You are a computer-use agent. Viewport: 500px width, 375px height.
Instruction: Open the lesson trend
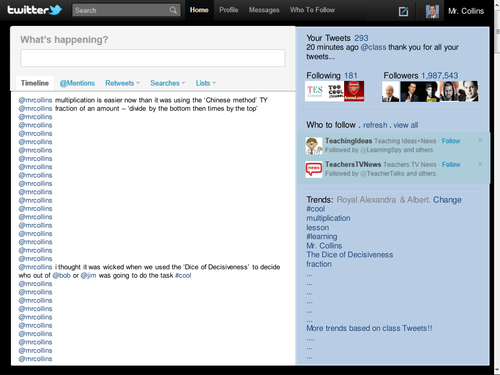[318, 228]
